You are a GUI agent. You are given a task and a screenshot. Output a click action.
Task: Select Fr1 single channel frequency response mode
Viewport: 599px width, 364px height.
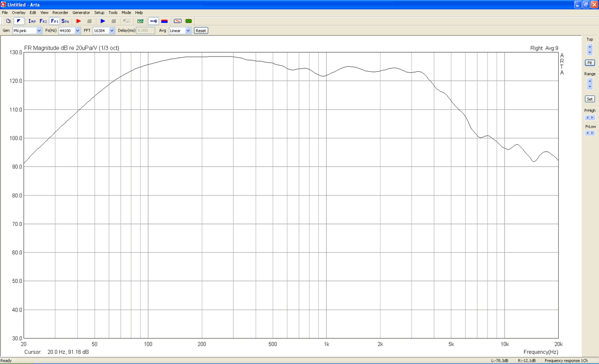[55, 21]
